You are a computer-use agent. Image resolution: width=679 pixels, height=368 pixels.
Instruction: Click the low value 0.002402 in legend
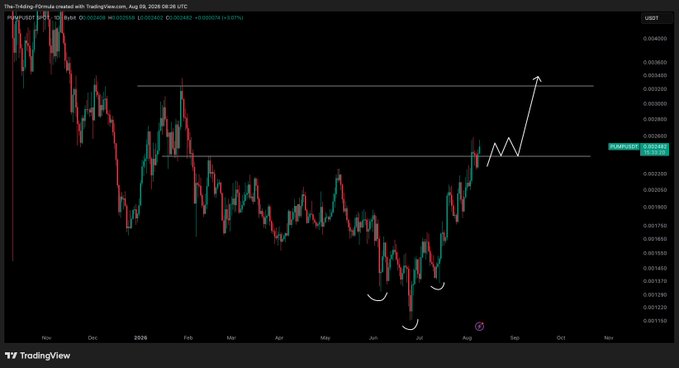point(152,18)
